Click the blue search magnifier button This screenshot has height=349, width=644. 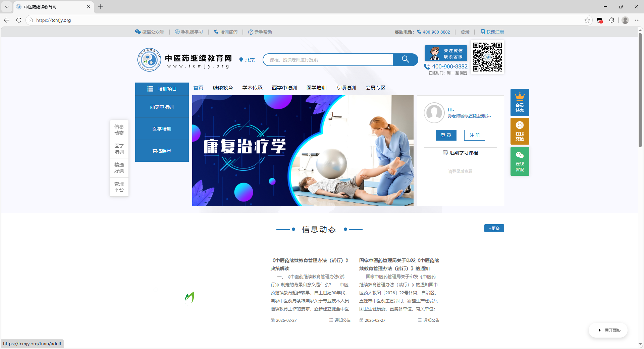click(405, 59)
